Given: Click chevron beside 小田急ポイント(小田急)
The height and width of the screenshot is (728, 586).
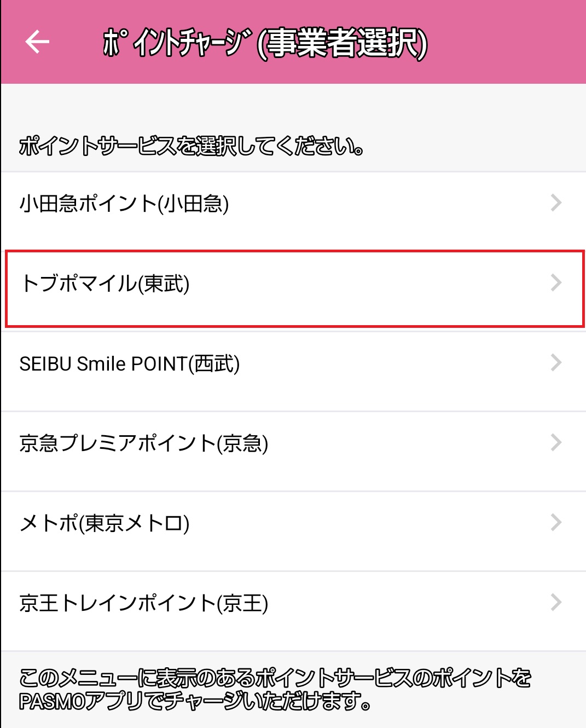Looking at the screenshot, I should (x=556, y=203).
